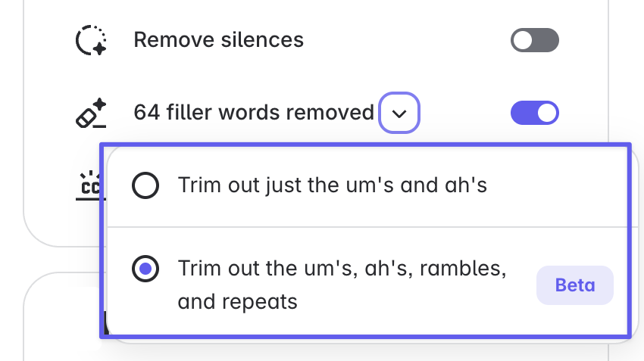644x361 pixels.
Task: Click the sparkle on the silences icon
Action: click(99, 48)
